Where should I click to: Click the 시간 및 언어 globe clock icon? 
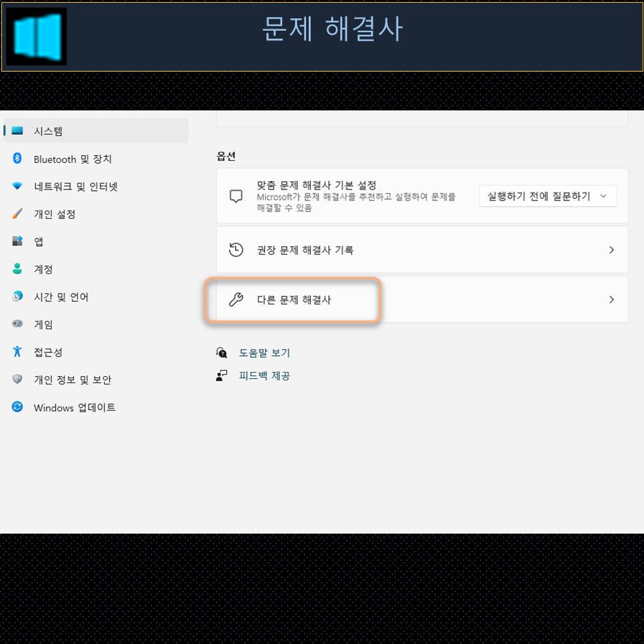coord(17,296)
